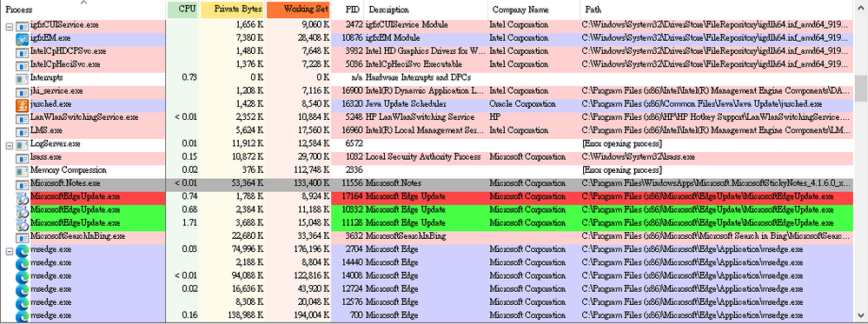This screenshot has height=324, width=868.
Task: Click the PID value 2336
Action: coord(354,170)
